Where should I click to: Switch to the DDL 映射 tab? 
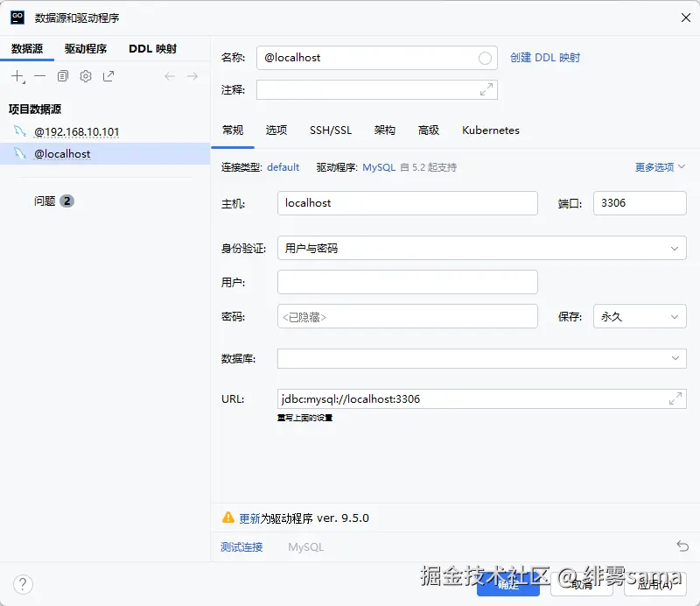pyautogui.click(x=152, y=48)
